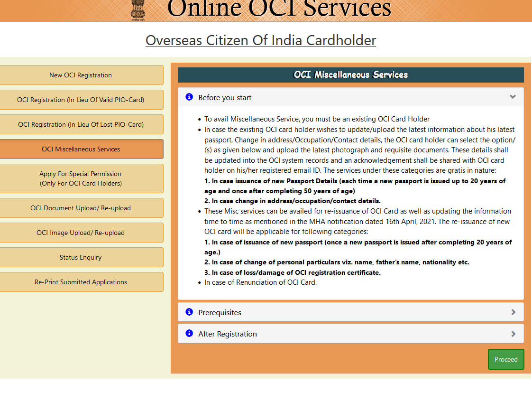532x402 pixels.
Task: Click info icon beside Prerequisites
Action: click(189, 312)
